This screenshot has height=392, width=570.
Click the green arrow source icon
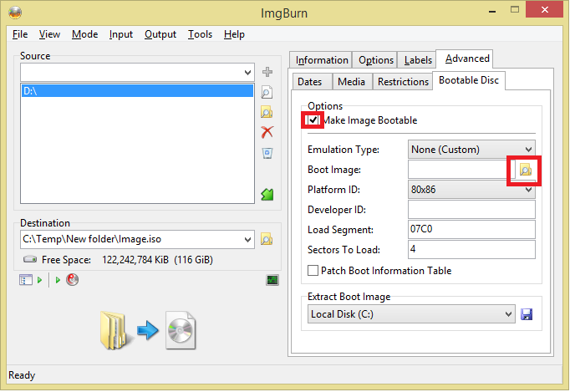click(x=267, y=194)
